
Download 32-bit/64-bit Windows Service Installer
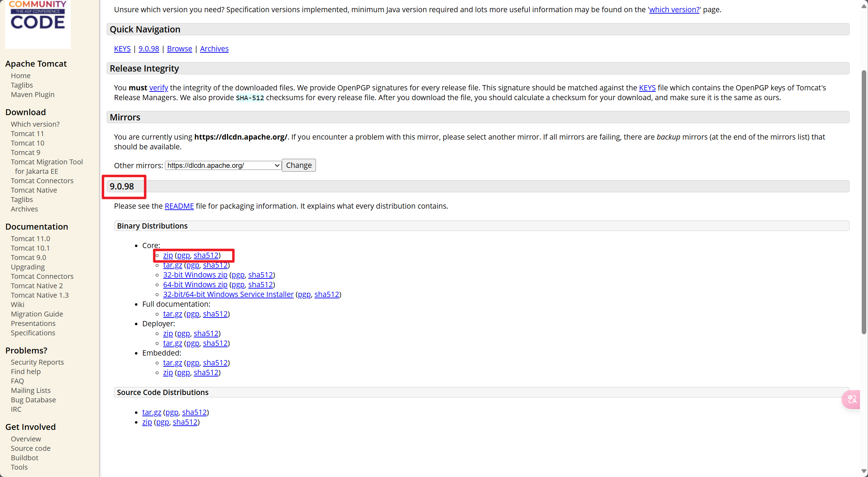coord(228,295)
